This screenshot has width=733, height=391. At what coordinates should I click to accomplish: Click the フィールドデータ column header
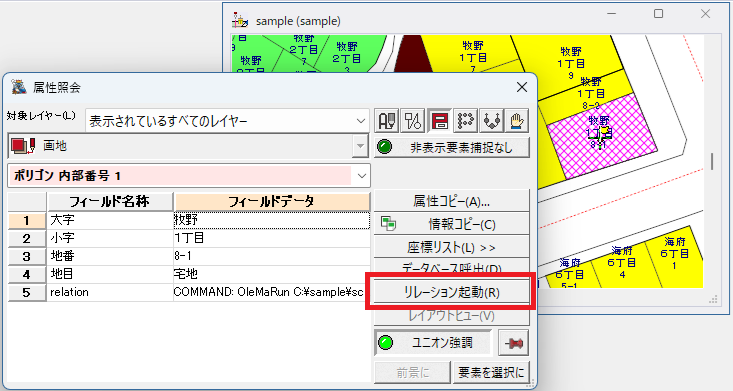click(272, 202)
